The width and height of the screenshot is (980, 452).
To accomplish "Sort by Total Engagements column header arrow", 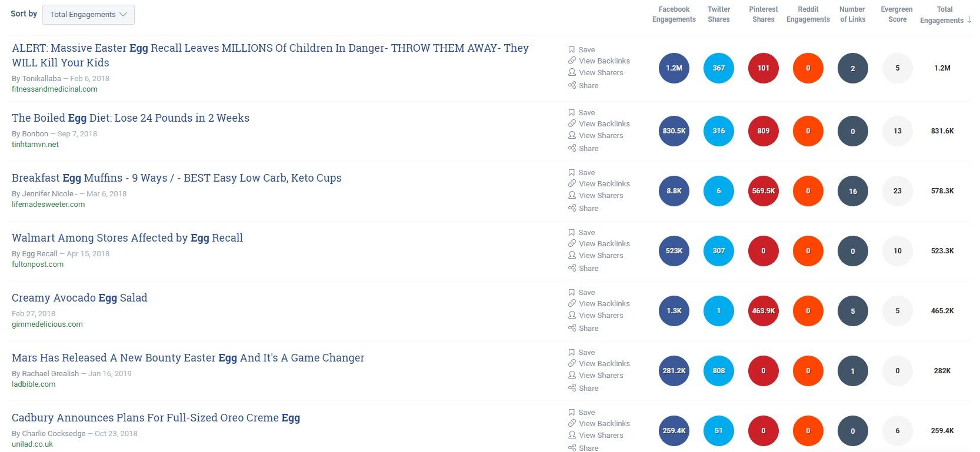I will pyautogui.click(x=969, y=20).
